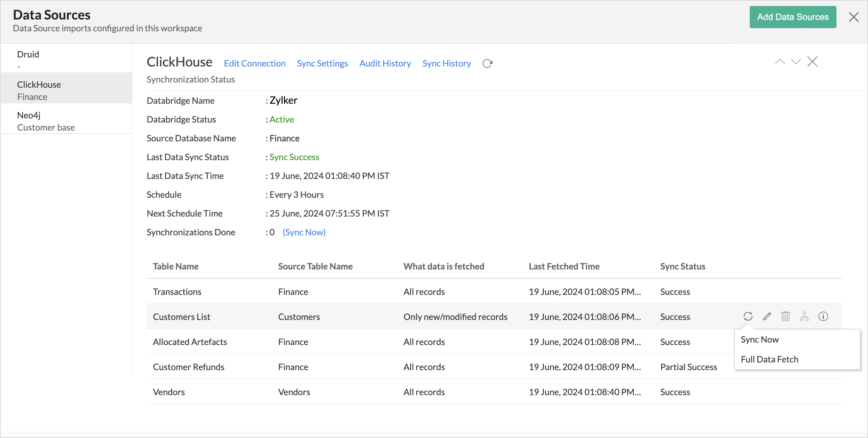This screenshot has width=868, height=438.
Task: Open Sync Settings for ClickHouse
Action: click(x=322, y=63)
